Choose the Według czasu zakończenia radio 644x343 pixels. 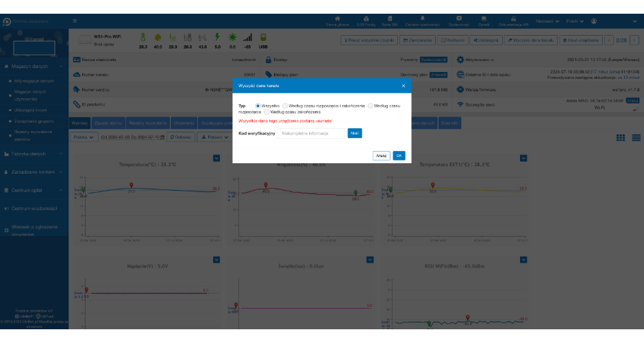[267, 112]
